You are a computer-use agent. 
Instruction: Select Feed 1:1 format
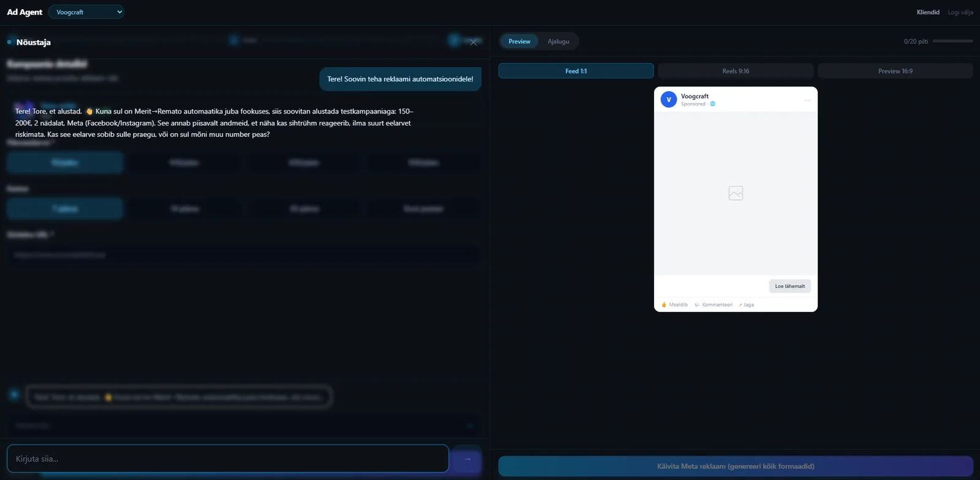click(x=576, y=71)
